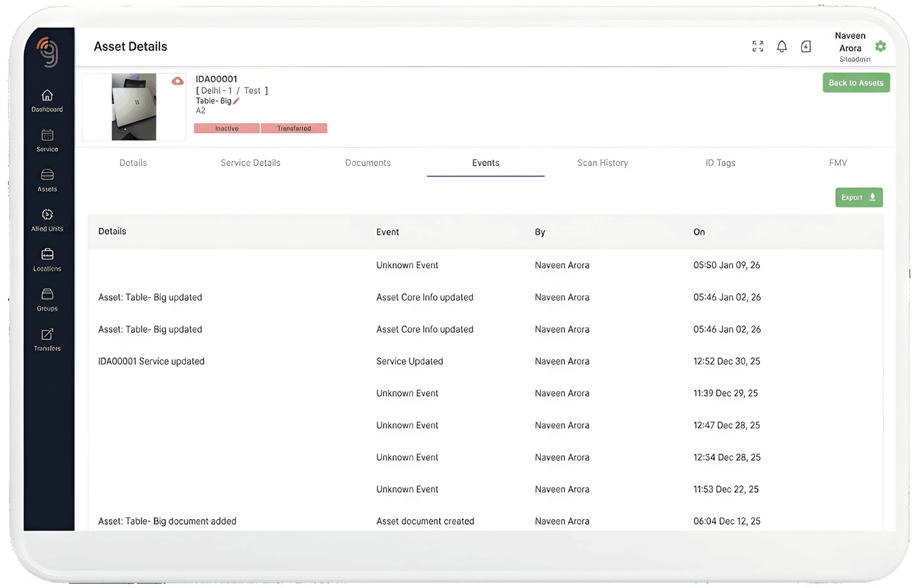Screen dimensions: 919x588
Task: Click the green Export button
Action: coord(858,198)
